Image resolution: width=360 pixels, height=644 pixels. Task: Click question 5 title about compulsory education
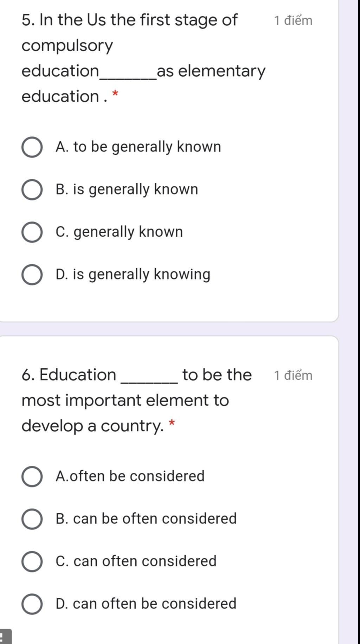tap(143, 58)
